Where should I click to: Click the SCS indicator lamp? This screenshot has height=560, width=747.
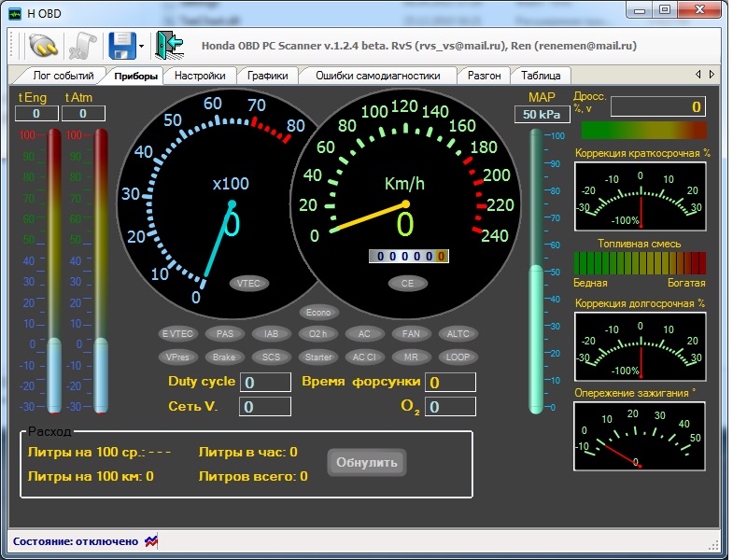coord(271,357)
